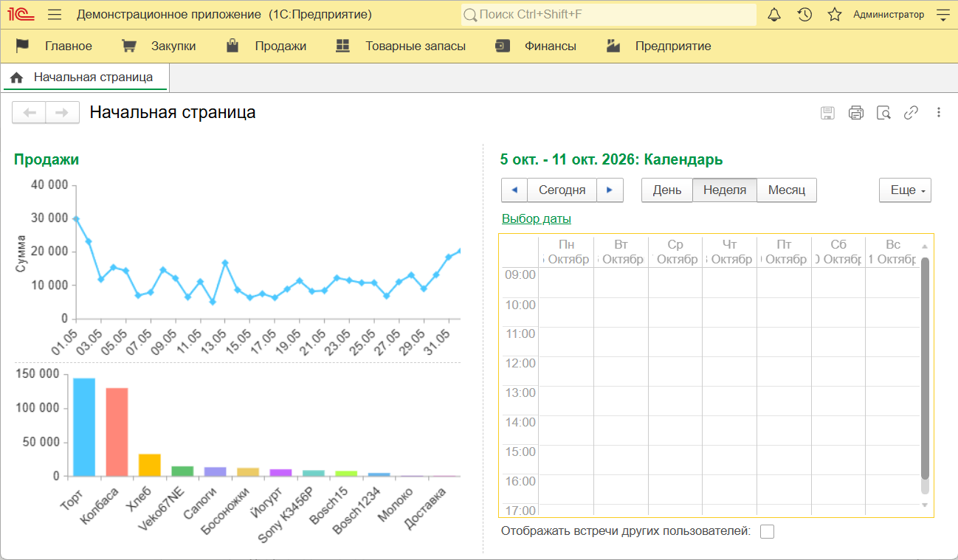Open the Товарные запасы section
Image resolution: width=958 pixels, height=560 pixels.
pos(400,46)
